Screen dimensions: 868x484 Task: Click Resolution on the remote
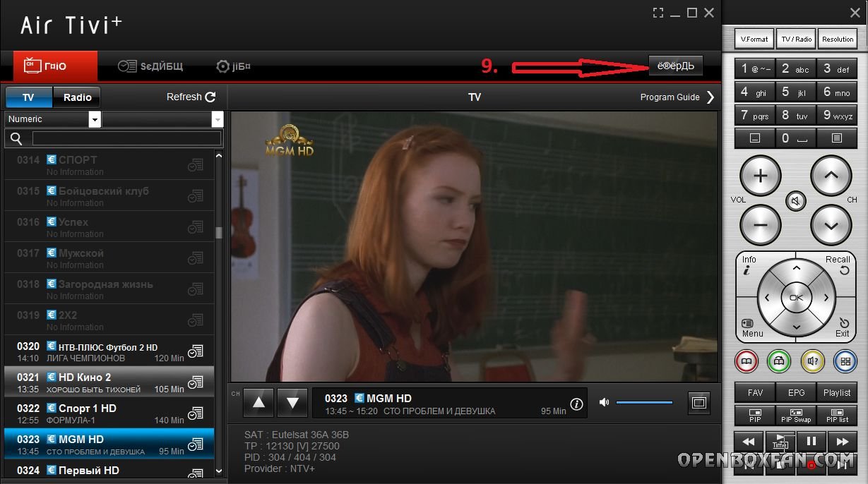click(838, 39)
